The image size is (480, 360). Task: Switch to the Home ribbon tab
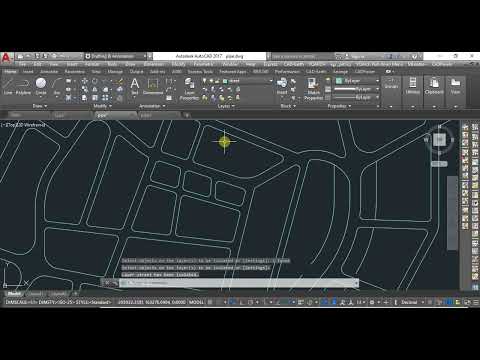10,71
